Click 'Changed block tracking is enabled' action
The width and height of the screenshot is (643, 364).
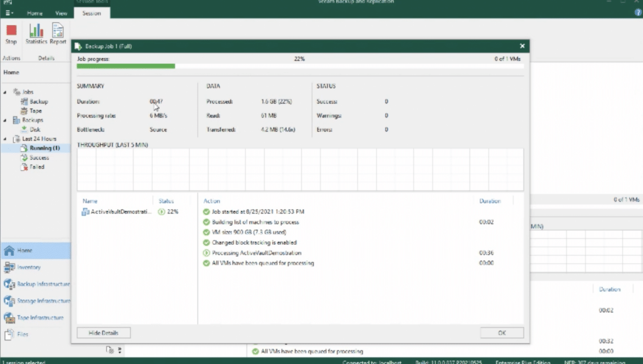tap(254, 243)
